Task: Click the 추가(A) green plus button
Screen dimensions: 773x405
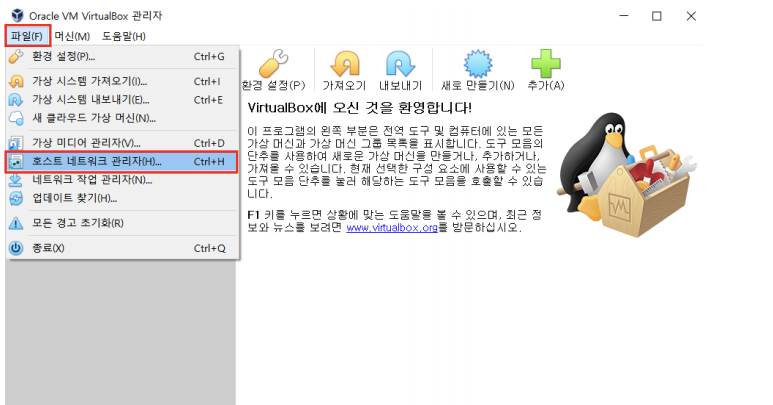Action: (546, 70)
